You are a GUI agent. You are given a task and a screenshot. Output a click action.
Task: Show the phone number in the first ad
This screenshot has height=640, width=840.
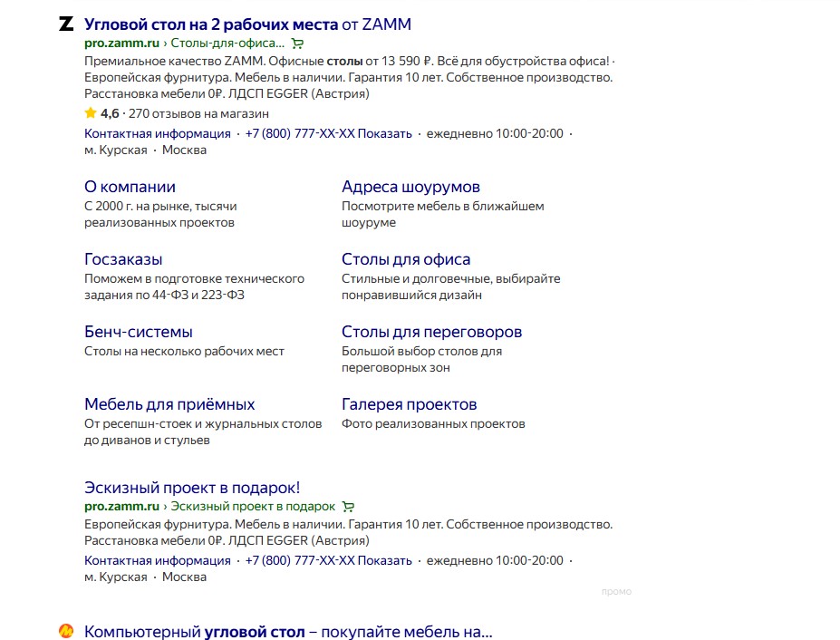(328, 133)
